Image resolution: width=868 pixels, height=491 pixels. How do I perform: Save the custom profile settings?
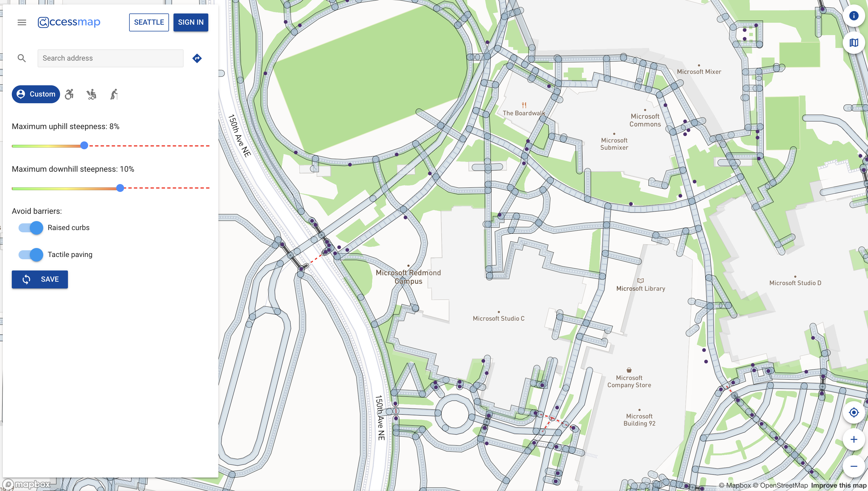pyautogui.click(x=40, y=279)
